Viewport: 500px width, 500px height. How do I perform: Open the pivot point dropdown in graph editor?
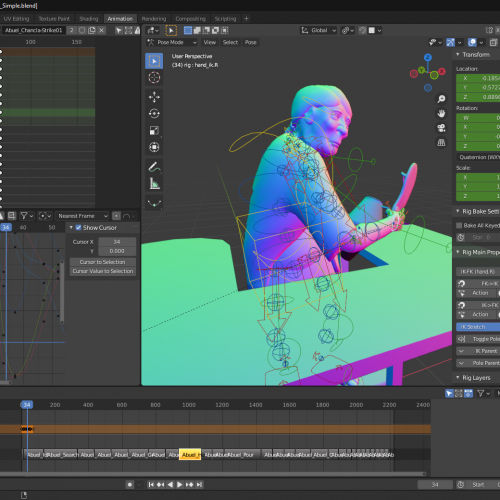click(x=45, y=216)
